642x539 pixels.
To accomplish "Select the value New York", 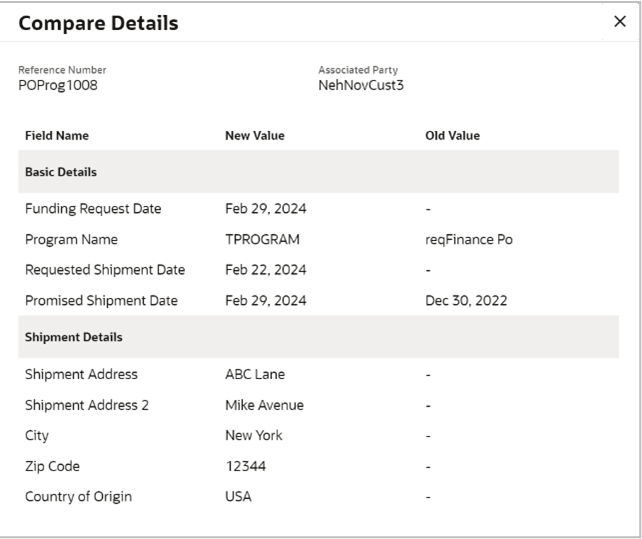I will [x=254, y=435].
